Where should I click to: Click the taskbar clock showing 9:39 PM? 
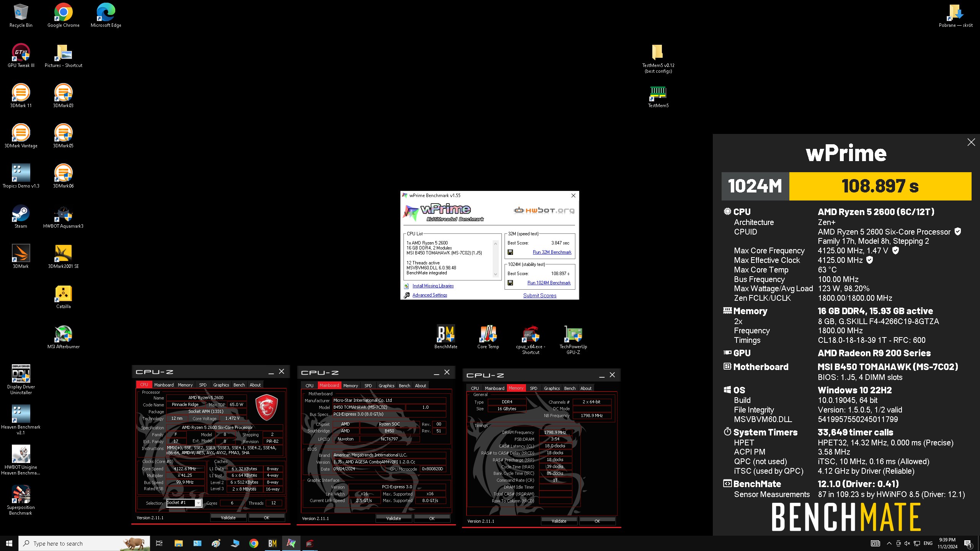coord(947,543)
